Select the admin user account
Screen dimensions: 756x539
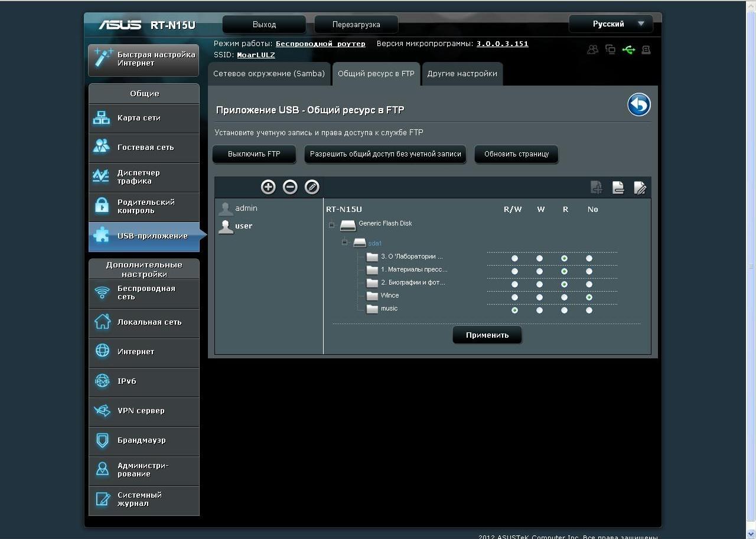click(x=246, y=208)
